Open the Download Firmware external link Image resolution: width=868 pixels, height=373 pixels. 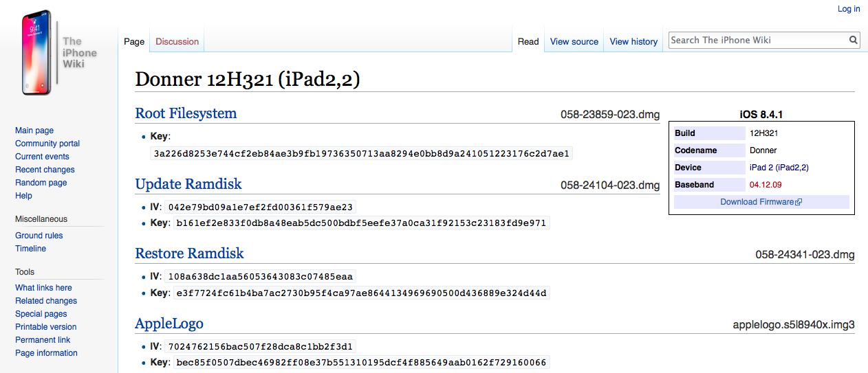point(761,202)
